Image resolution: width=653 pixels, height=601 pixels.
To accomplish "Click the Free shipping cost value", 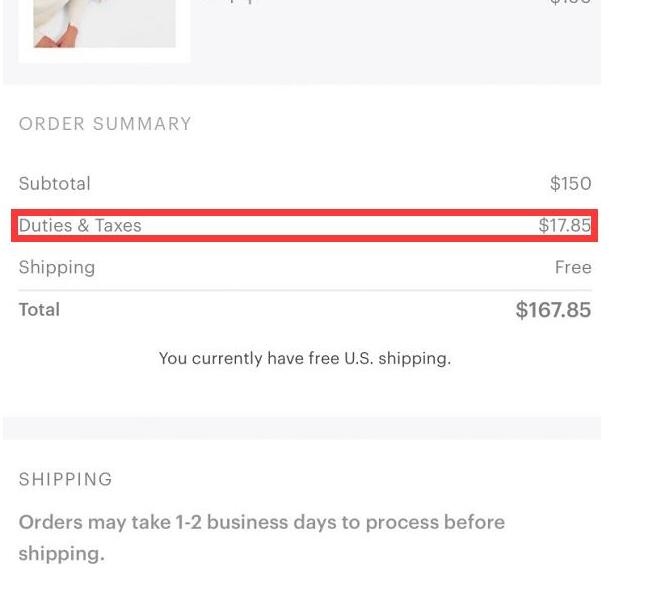I will click(x=573, y=268).
